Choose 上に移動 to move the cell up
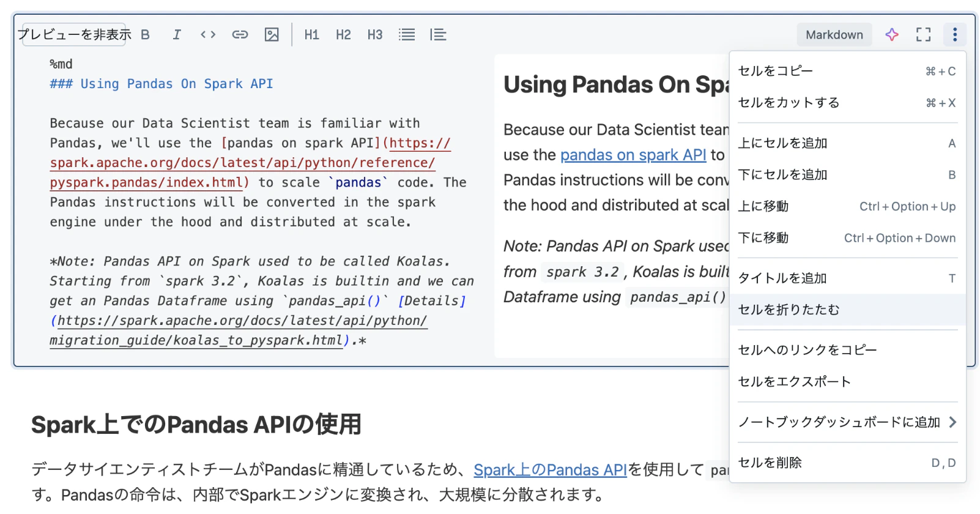This screenshot has height=514, width=980. tap(847, 206)
